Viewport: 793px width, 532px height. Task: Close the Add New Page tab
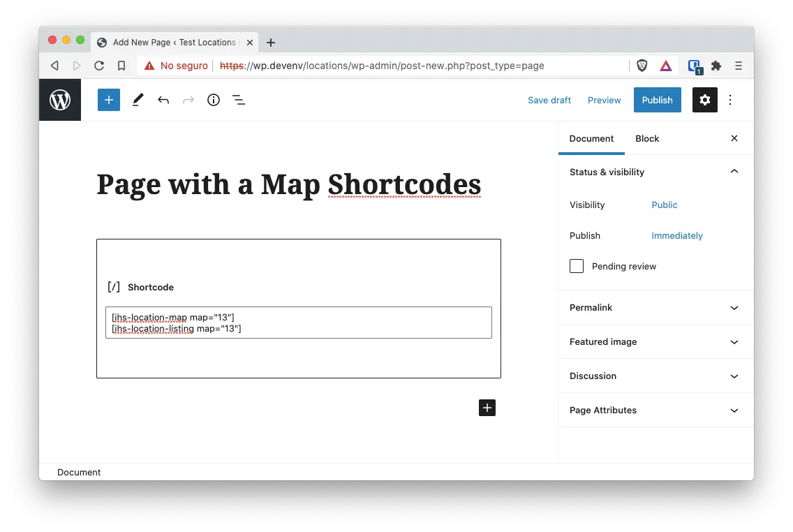click(250, 43)
